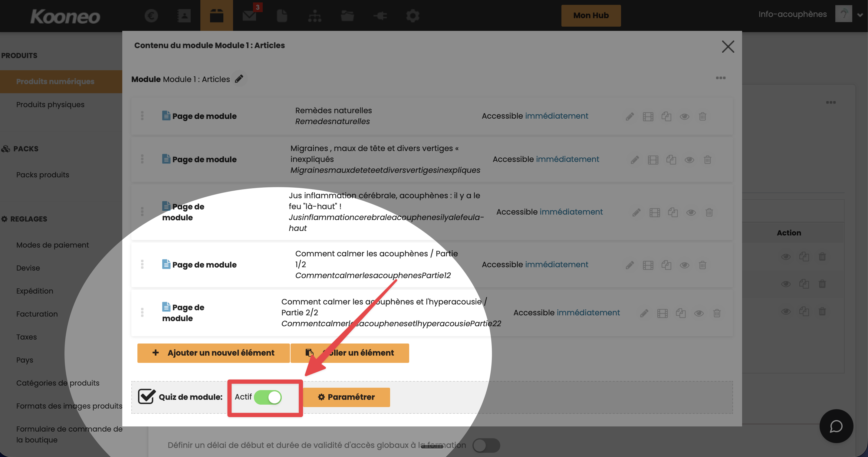The image size is (868, 457).
Task: Delete the Remèdes naturelles module page
Action: click(x=702, y=116)
